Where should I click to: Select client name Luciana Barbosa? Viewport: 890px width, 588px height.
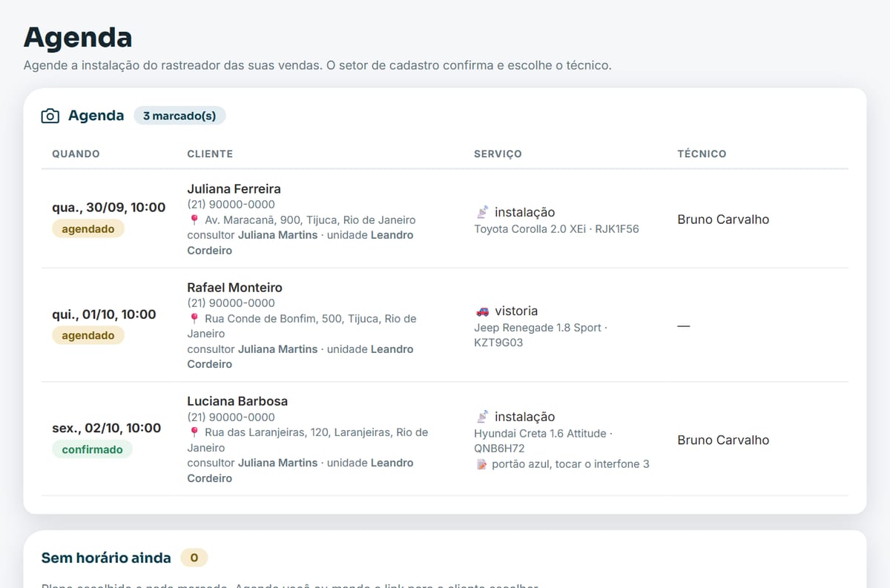[x=237, y=401]
